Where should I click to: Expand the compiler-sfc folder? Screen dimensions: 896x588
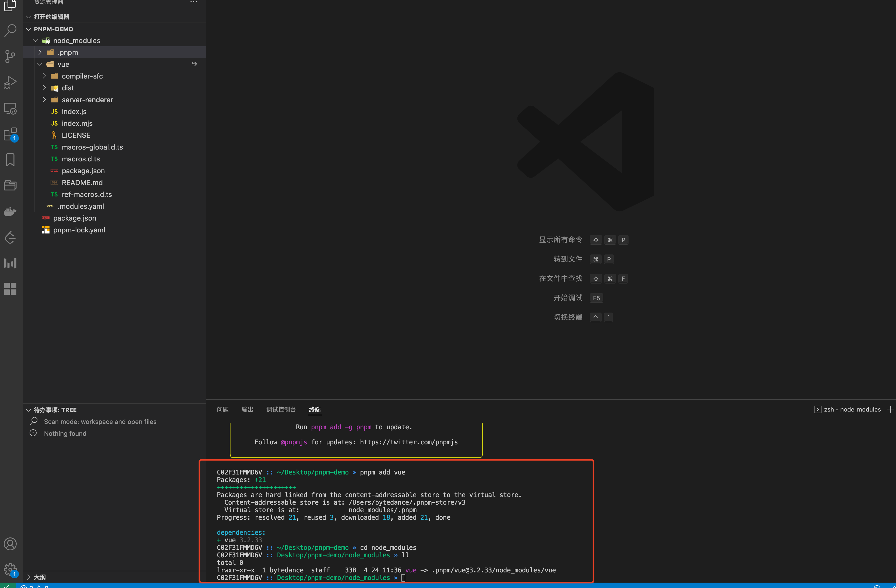tap(44, 76)
